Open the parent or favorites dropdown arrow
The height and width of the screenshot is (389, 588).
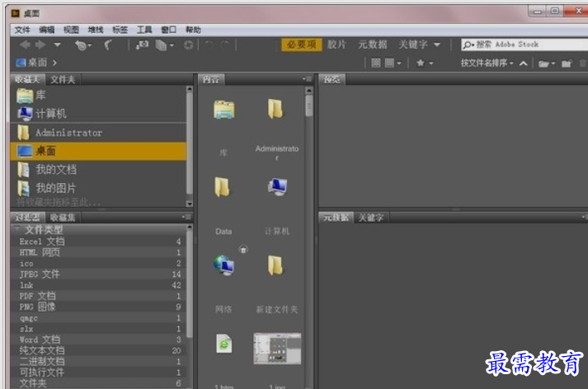pyautogui.click(x=58, y=45)
